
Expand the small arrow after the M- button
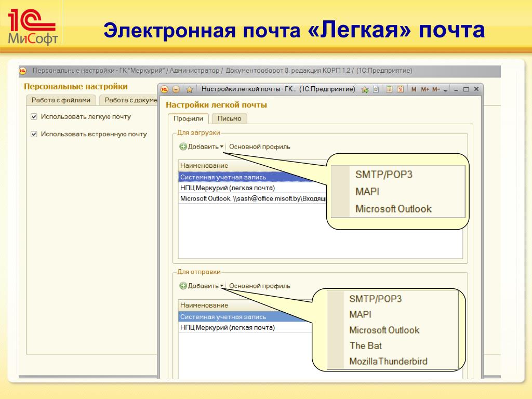pos(445,90)
